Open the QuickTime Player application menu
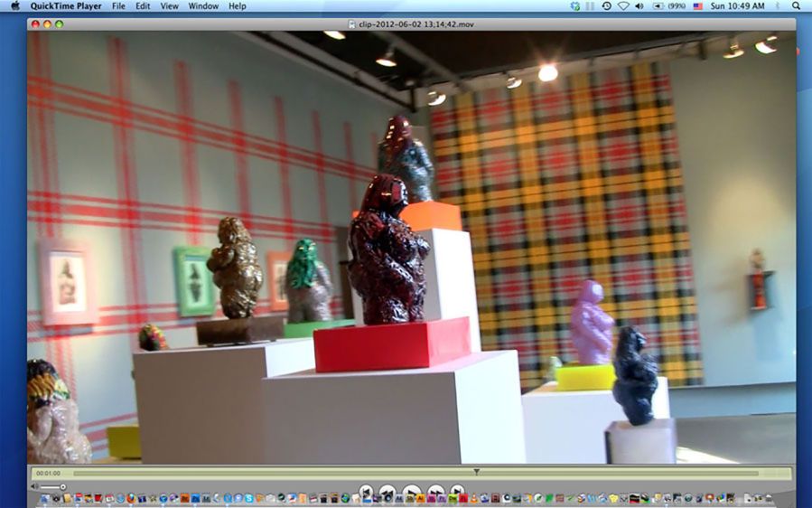 coord(66,6)
